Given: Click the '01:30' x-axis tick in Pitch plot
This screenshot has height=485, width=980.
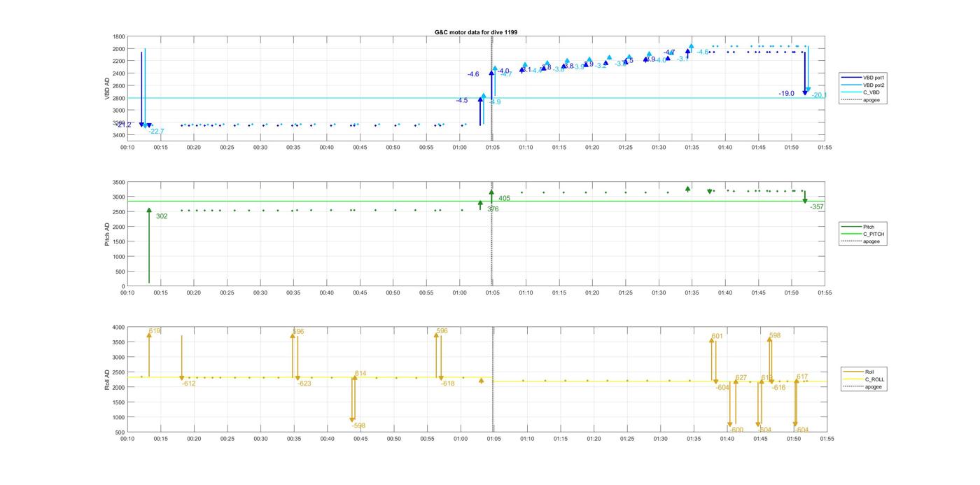Looking at the screenshot, I should [659, 293].
